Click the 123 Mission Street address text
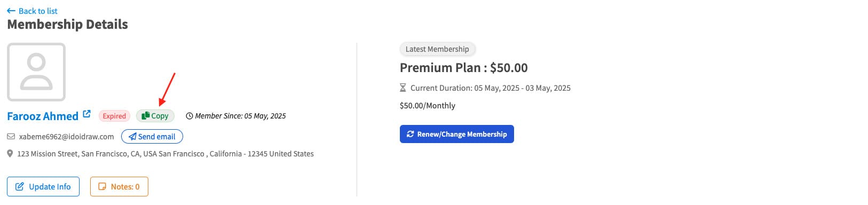This screenshot has width=868, height=205. pos(165,154)
